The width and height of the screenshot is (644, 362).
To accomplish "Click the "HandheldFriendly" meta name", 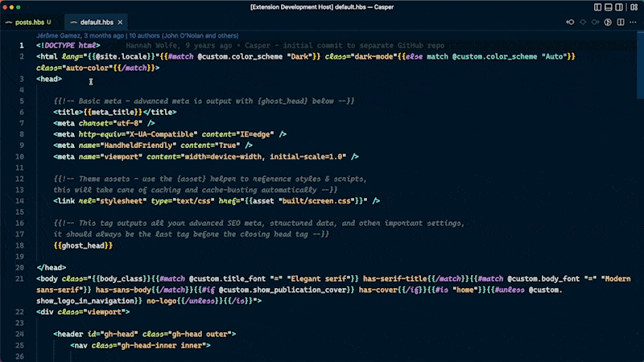I will pos(138,146).
